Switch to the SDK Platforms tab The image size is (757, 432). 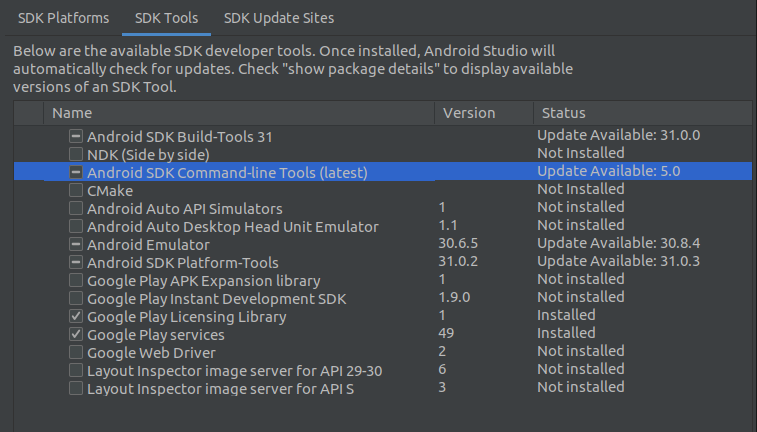click(63, 18)
